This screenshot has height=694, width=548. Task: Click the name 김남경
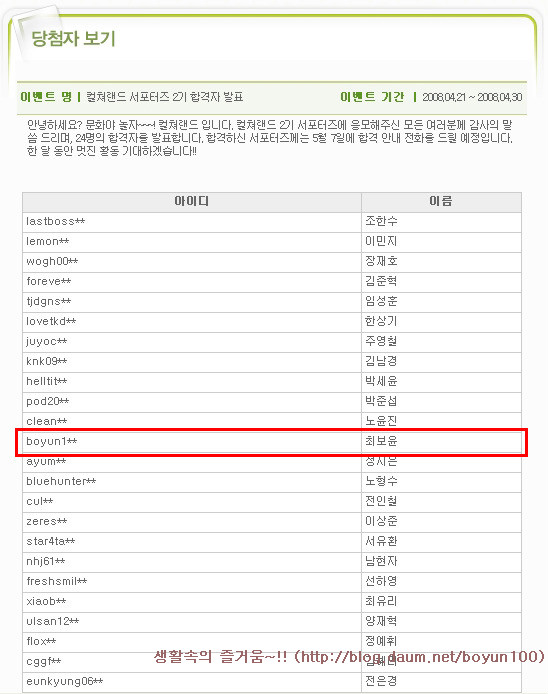pos(381,361)
